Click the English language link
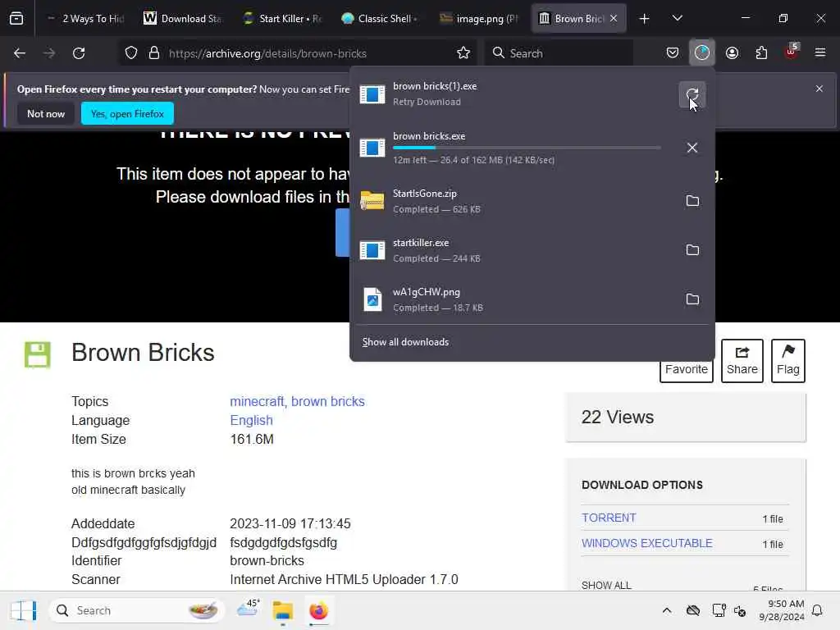 tap(251, 421)
